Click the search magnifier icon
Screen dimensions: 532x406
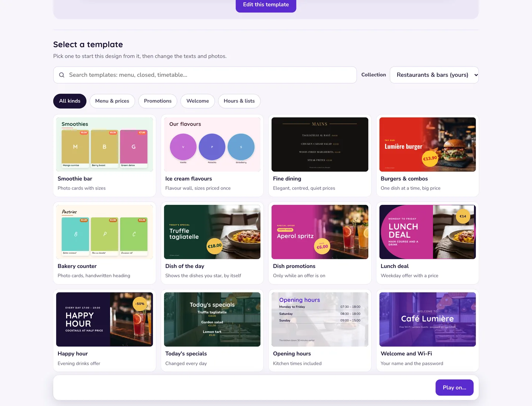coord(62,75)
